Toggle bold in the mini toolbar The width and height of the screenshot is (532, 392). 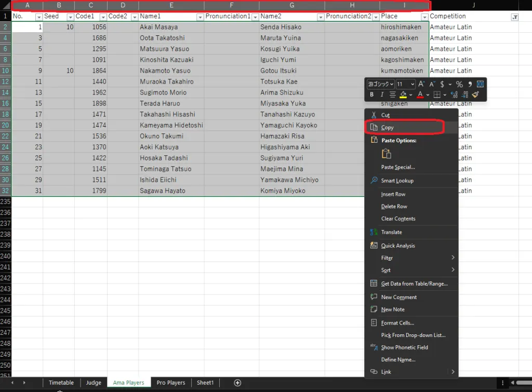click(x=371, y=94)
